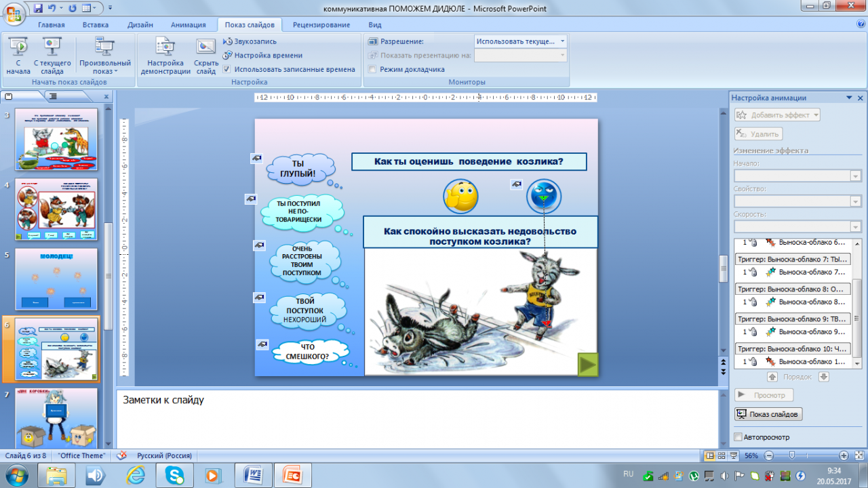
Task: Expand the Свойство dropdown
Action: tap(856, 201)
